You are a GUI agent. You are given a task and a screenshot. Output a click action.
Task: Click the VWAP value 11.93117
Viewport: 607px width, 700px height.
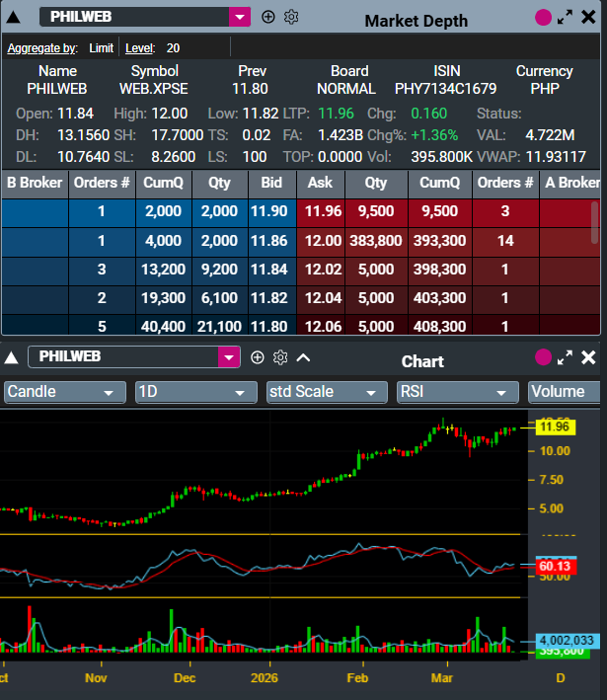pyautogui.click(x=556, y=157)
